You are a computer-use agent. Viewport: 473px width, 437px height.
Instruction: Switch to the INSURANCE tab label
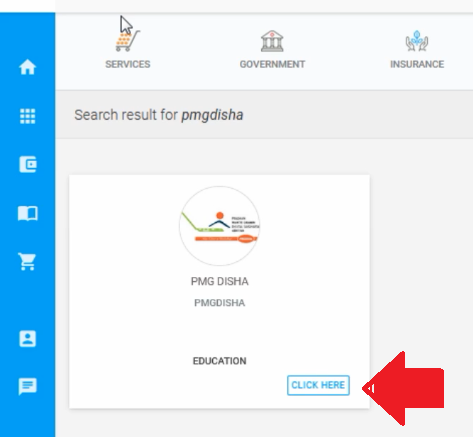(x=417, y=64)
